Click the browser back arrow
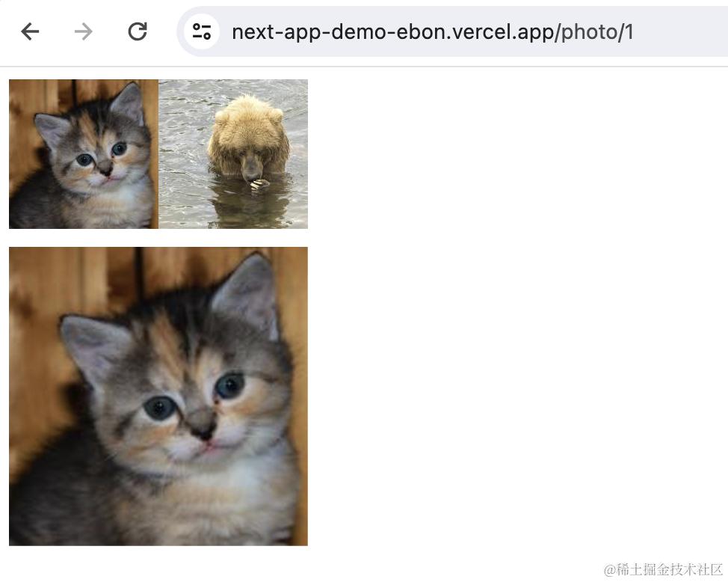The height and width of the screenshot is (582, 728). (30, 31)
